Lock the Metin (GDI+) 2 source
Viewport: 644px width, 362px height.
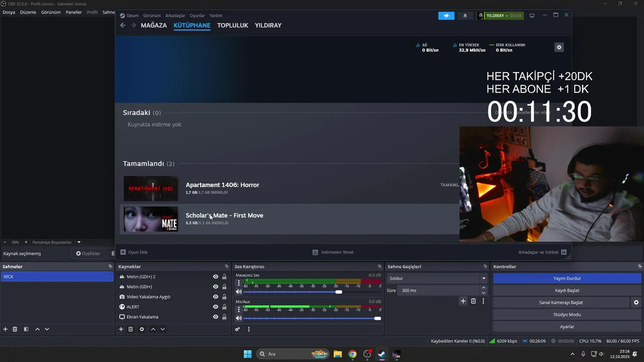(224, 277)
